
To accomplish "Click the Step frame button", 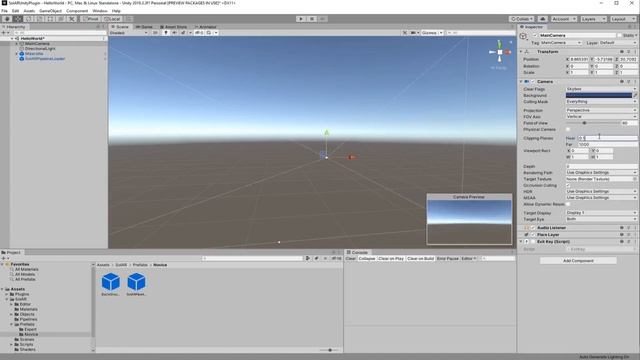I will click(322, 19).
